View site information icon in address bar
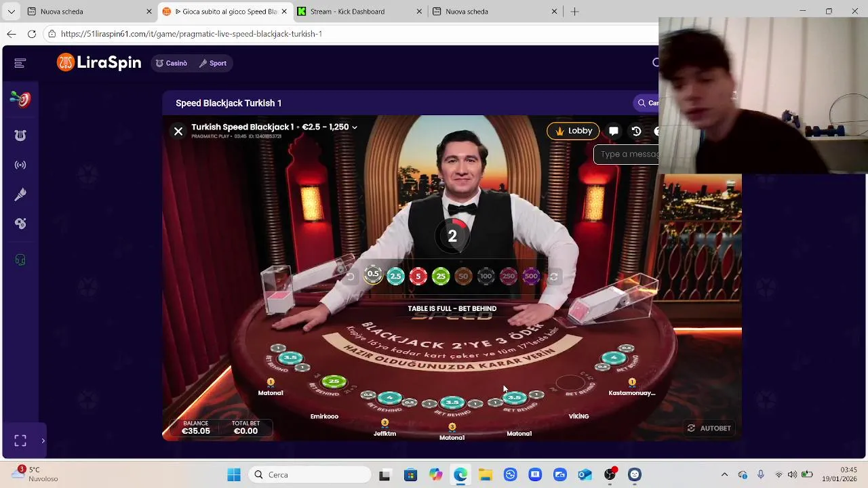The height and width of the screenshot is (488, 868). [52, 34]
